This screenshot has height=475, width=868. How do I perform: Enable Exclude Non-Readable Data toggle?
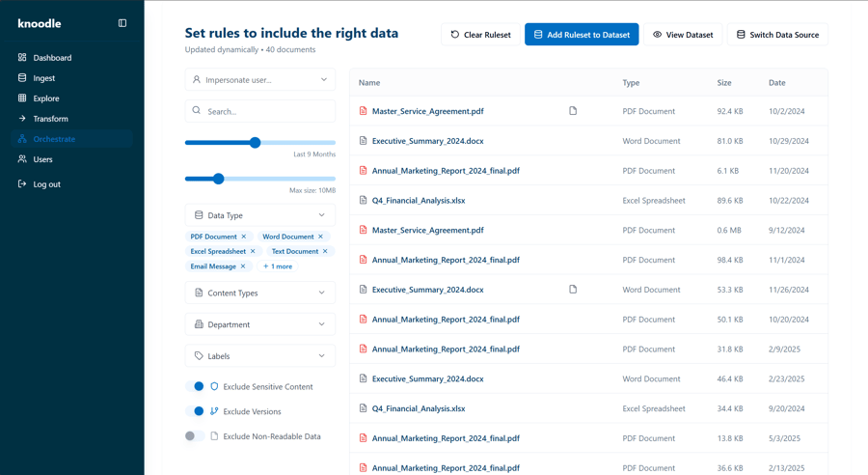pyautogui.click(x=195, y=436)
